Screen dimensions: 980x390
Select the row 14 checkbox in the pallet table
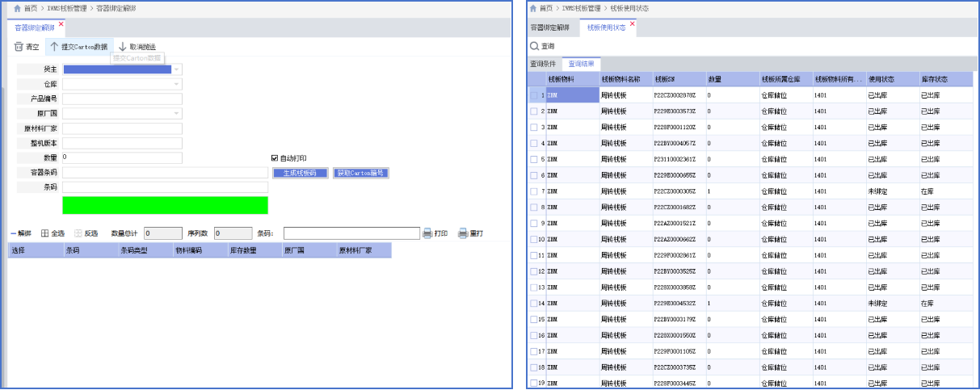533,303
